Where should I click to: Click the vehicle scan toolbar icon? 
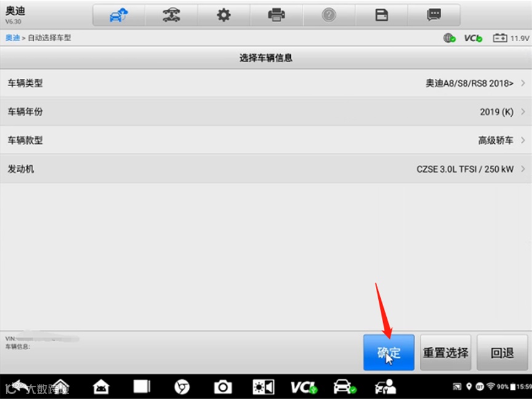172,15
